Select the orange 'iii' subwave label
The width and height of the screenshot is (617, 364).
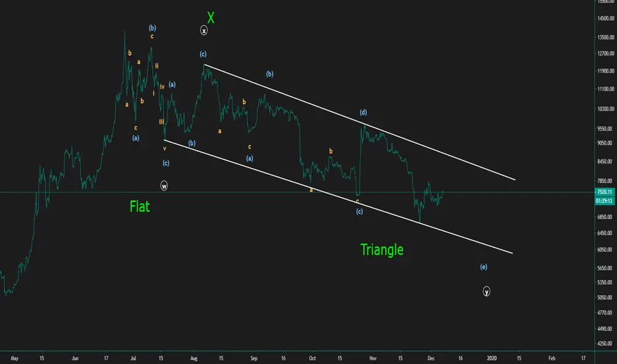tap(162, 122)
